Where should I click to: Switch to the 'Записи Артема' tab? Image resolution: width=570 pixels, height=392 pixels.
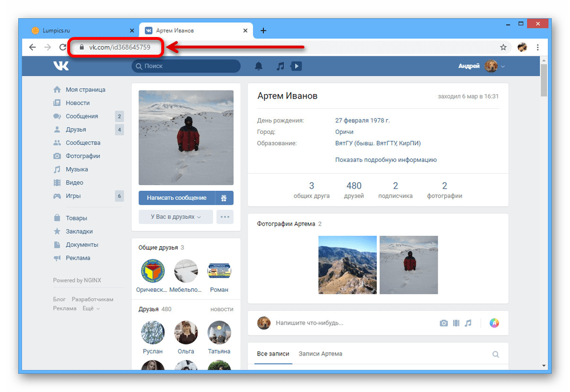320,353
